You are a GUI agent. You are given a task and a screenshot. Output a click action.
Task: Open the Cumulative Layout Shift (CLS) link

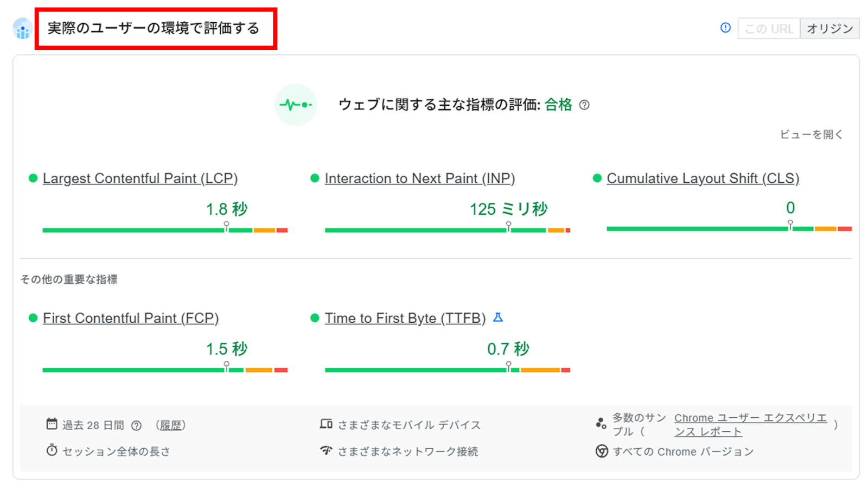[703, 178]
